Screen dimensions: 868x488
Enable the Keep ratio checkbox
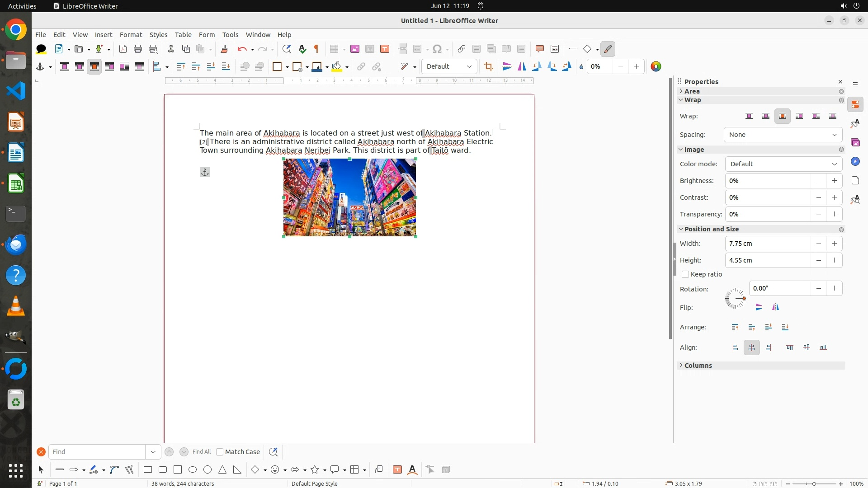tap(685, 274)
